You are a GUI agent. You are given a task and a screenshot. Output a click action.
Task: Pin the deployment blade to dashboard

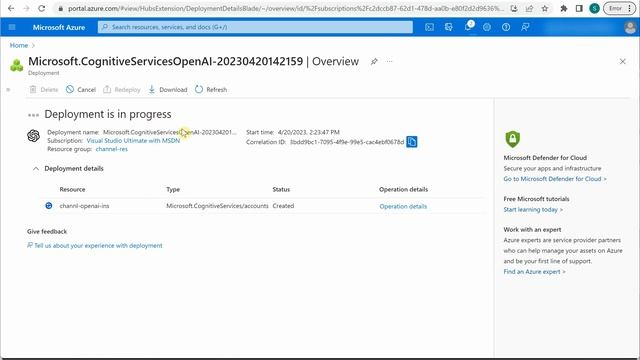[374, 62]
